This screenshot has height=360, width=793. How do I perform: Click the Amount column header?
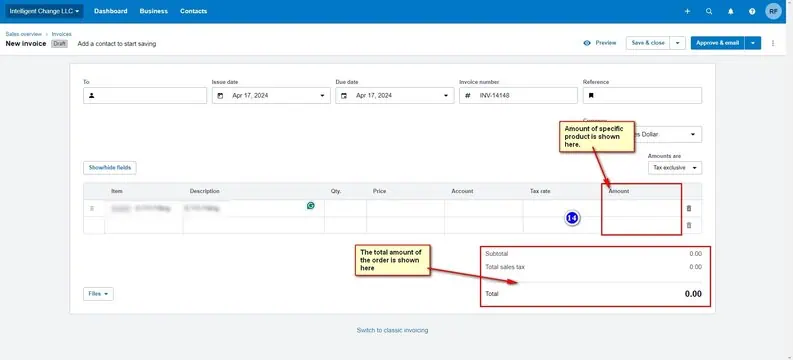pos(619,191)
